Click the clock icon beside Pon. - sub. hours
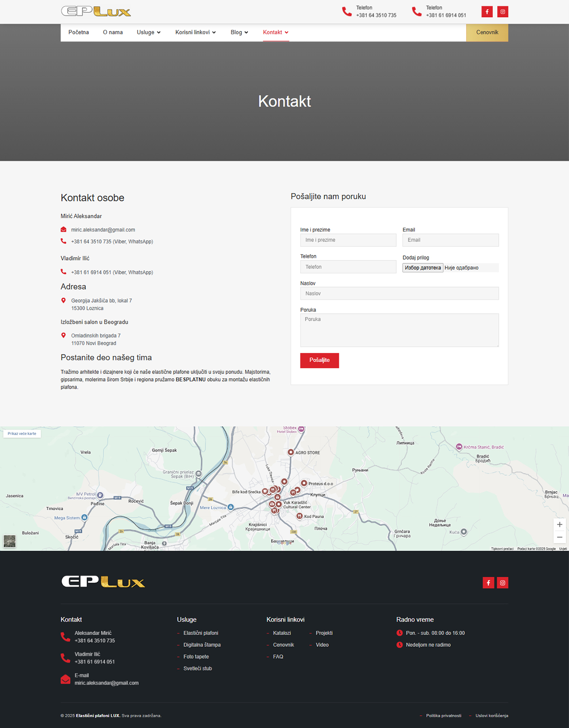The image size is (569, 728). pos(400,633)
